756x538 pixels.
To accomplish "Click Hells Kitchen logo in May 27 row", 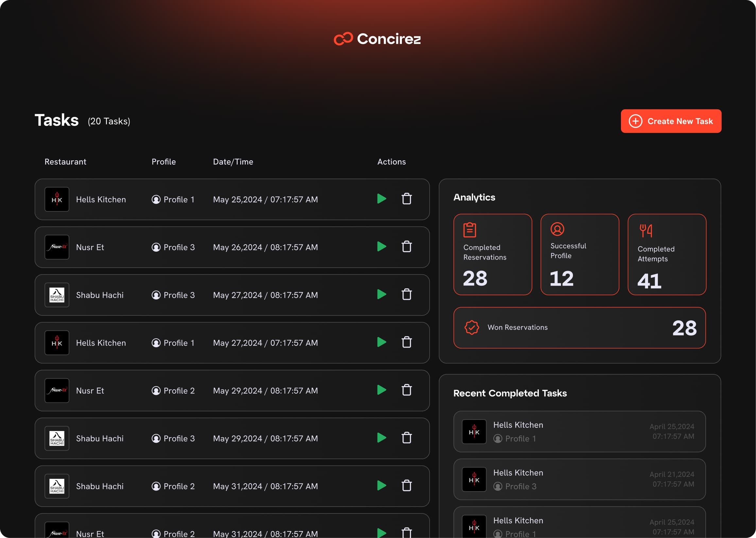I will tap(57, 343).
